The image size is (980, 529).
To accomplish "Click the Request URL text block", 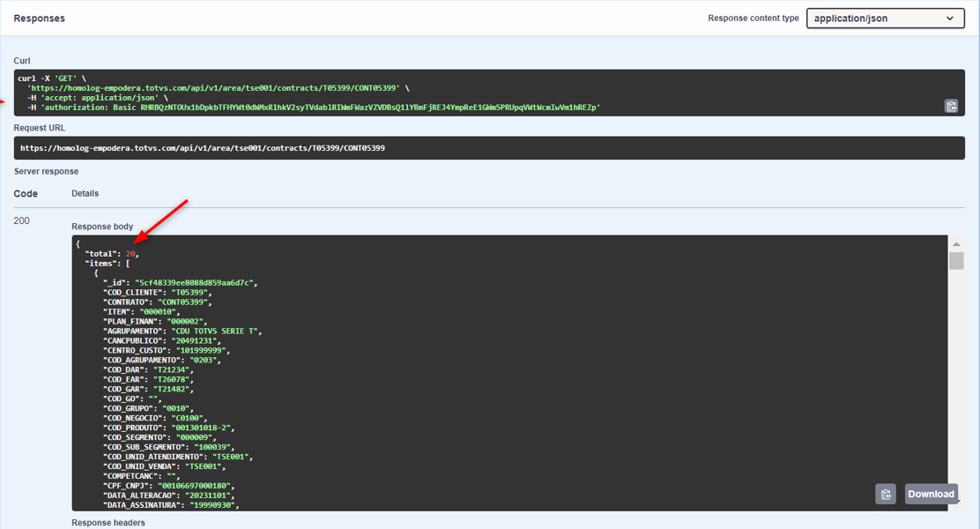I will pyautogui.click(x=202, y=148).
